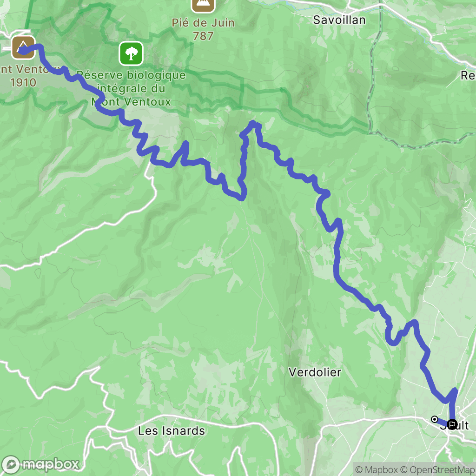Select the Réserve biologique intégrale label text
Image resolution: width=476 pixels, height=476 pixels.
click(131, 88)
